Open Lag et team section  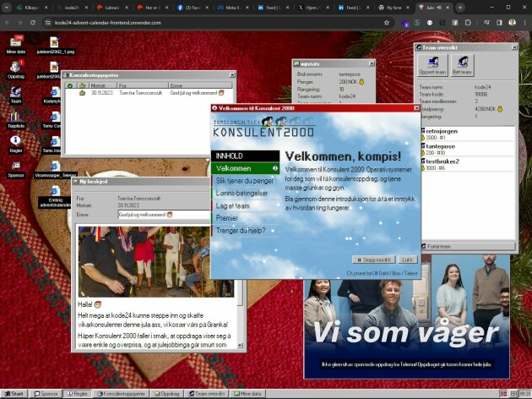pyautogui.click(x=245, y=205)
